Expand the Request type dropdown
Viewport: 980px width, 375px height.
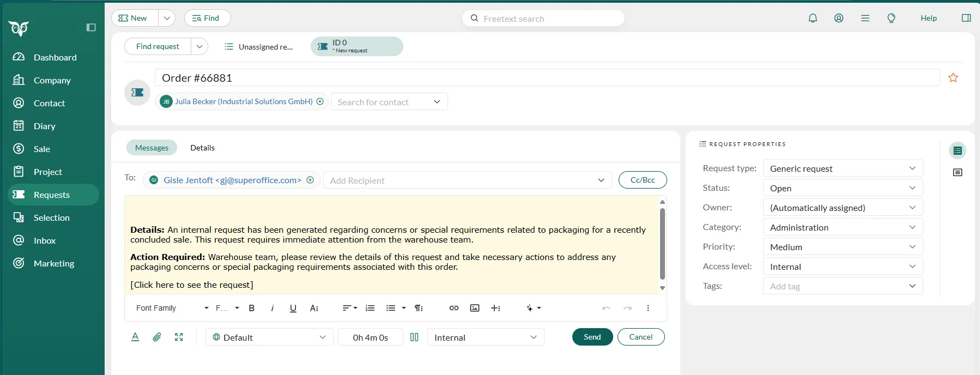click(x=842, y=168)
